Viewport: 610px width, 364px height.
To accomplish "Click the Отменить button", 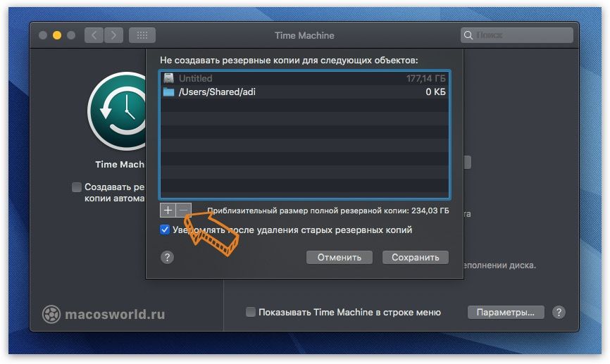I will pos(340,258).
